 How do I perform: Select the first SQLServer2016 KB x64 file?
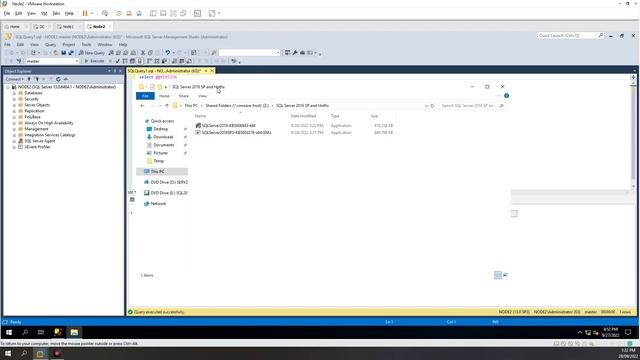229,126
